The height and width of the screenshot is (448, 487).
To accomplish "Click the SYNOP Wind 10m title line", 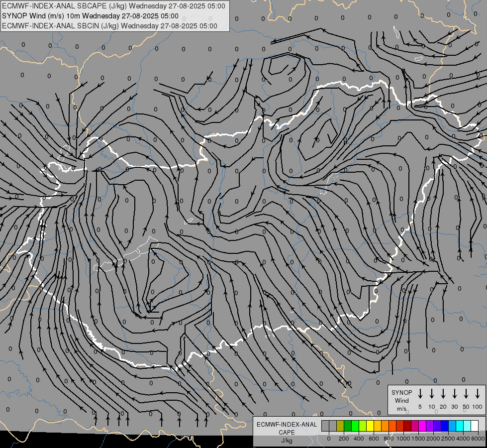I will tap(90, 16).
